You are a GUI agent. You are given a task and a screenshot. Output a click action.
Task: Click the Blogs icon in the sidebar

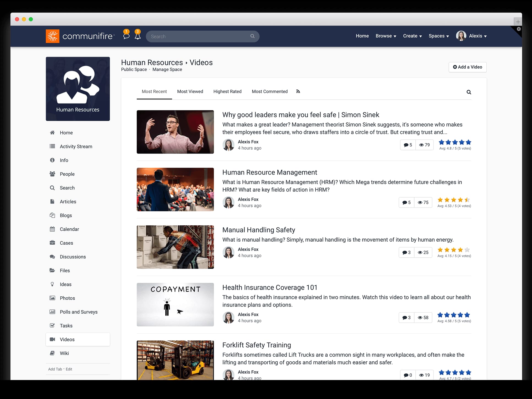(52, 215)
